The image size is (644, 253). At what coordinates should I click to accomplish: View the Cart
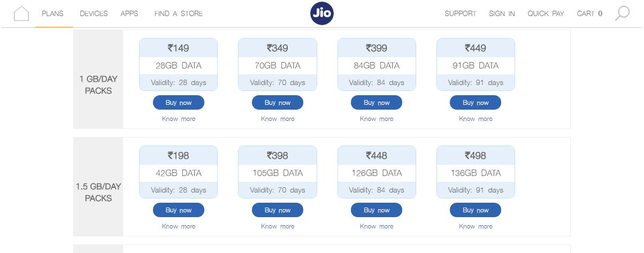click(589, 13)
